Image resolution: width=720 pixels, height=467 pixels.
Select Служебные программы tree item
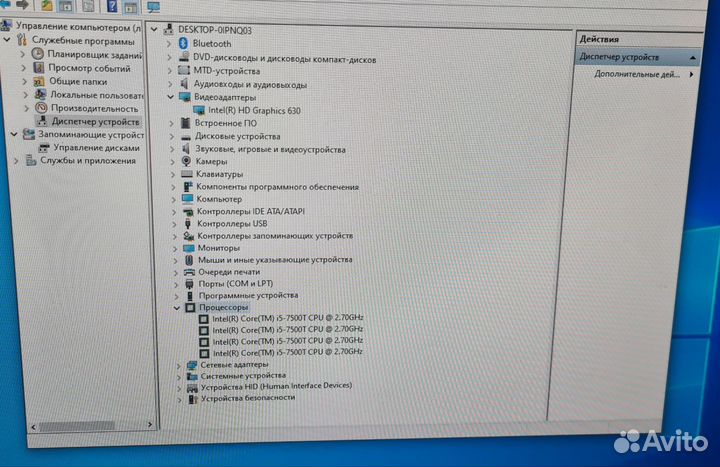(83, 41)
